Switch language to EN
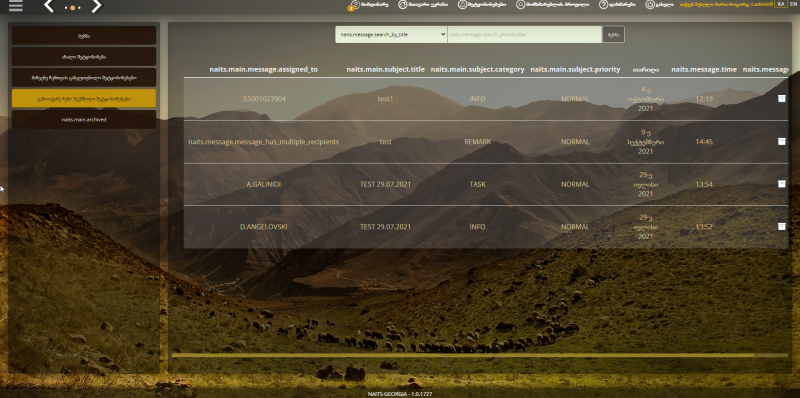The height and width of the screenshot is (398, 800). coord(793,4)
